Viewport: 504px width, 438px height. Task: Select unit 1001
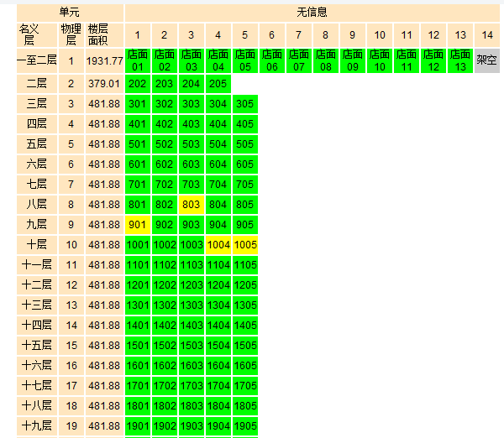click(138, 245)
